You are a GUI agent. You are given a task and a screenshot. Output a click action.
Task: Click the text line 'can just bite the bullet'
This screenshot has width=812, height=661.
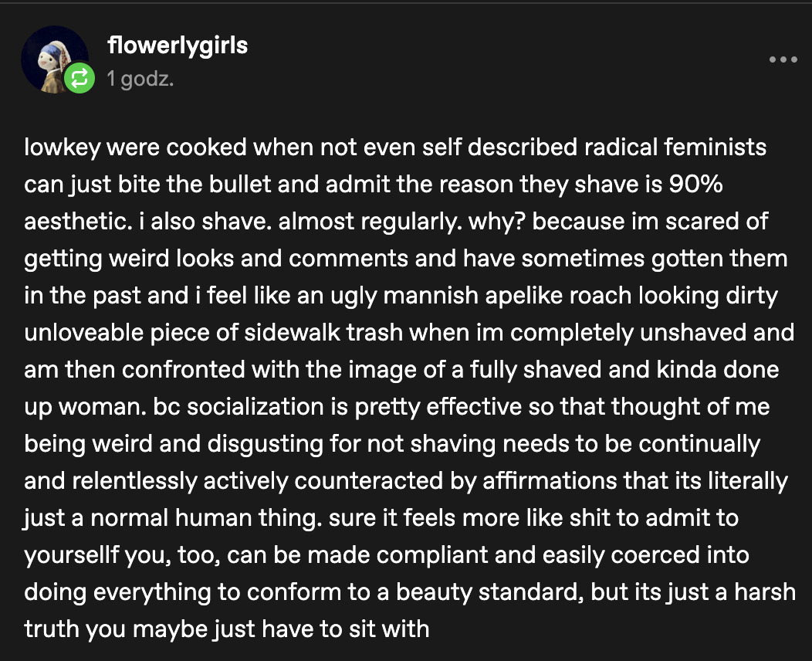tap(374, 185)
